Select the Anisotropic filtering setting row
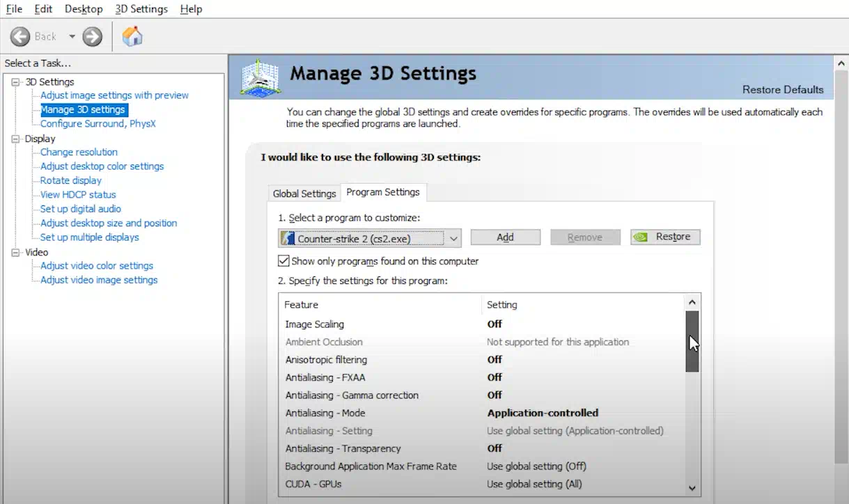Image resolution: width=849 pixels, height=504 pixels. [326, 360]
